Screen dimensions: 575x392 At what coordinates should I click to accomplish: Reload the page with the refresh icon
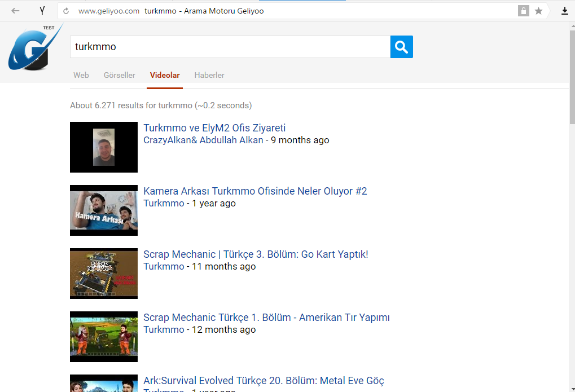click(66, 11)
